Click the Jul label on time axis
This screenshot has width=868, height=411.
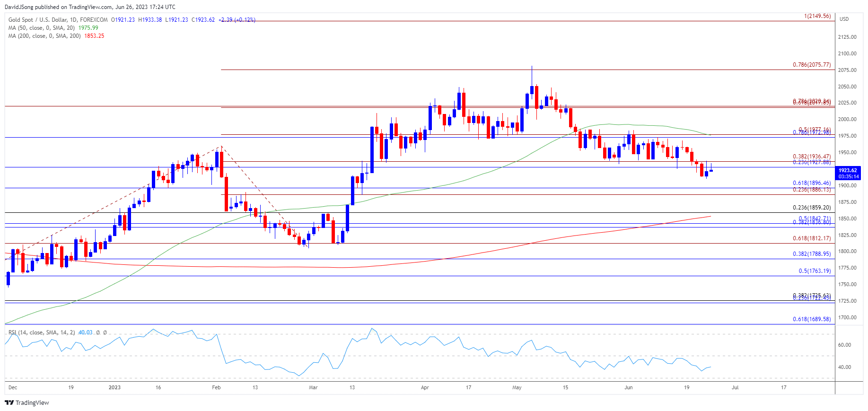pos(735,387)
